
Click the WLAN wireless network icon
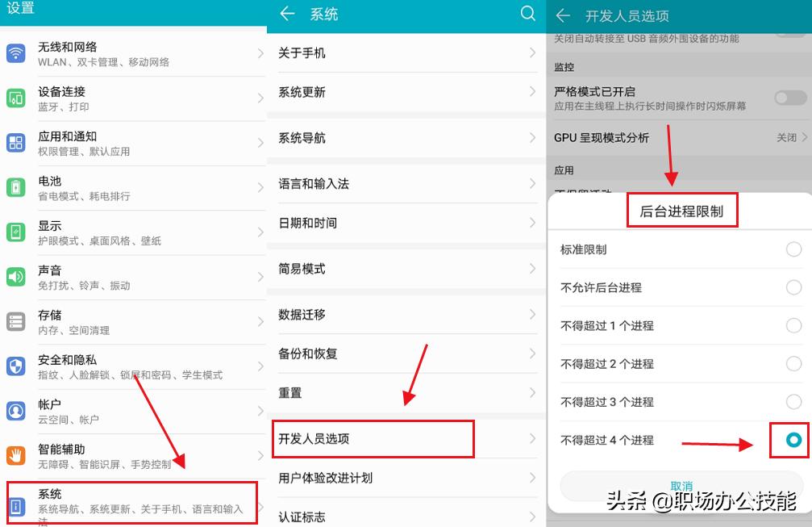pyautogui.click(x=15, y=52)
